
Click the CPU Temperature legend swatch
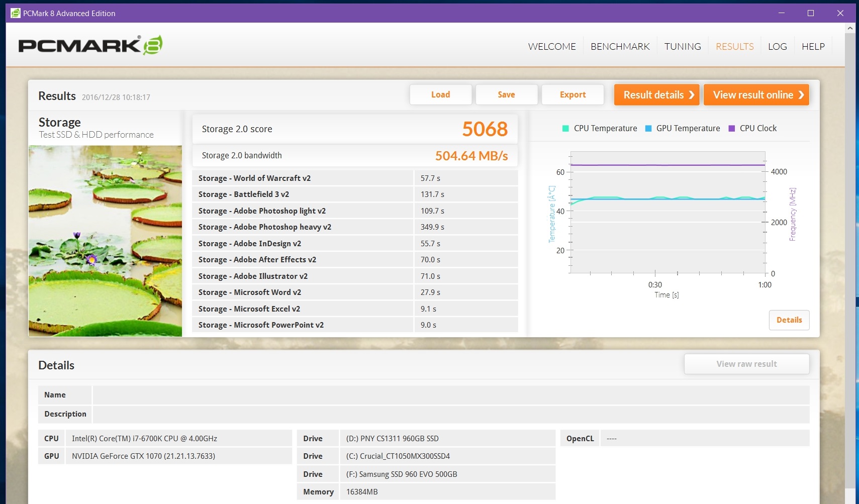click(x=565, y=129)
